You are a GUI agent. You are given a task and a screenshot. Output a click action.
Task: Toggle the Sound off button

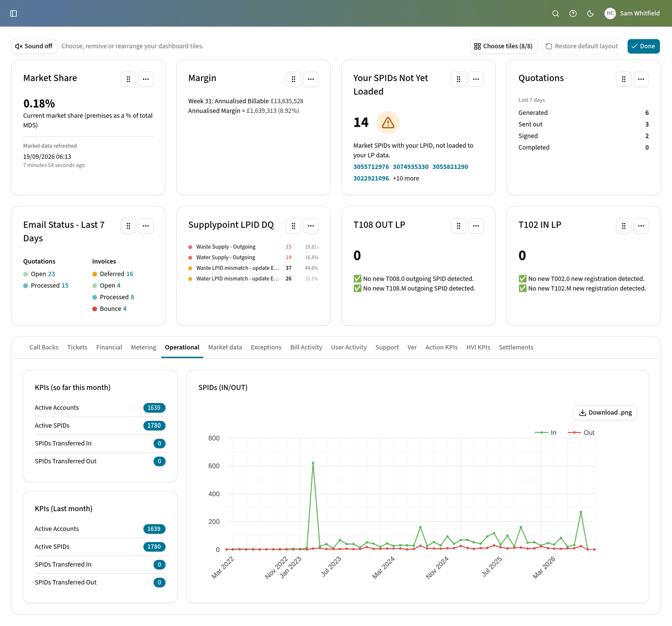[34, 46]
